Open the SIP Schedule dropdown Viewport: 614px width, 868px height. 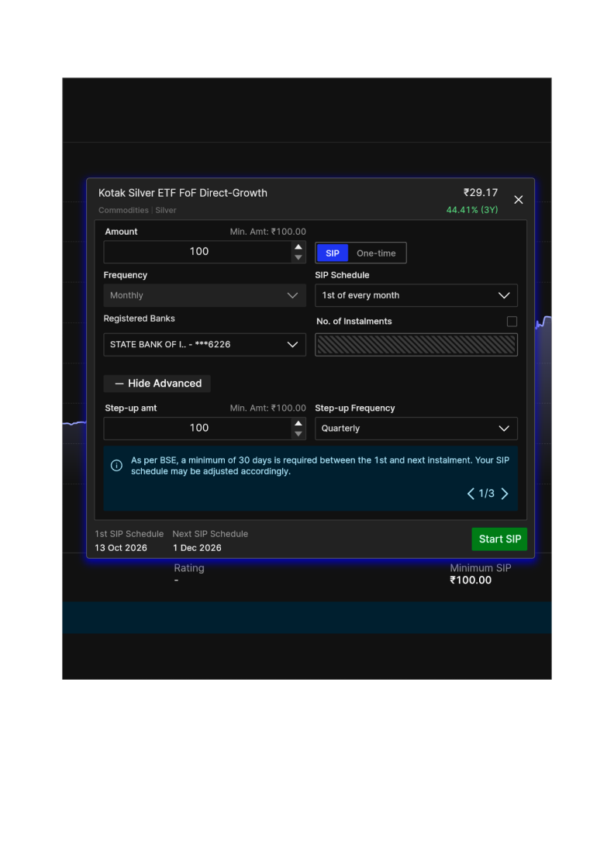click(416, 295)
